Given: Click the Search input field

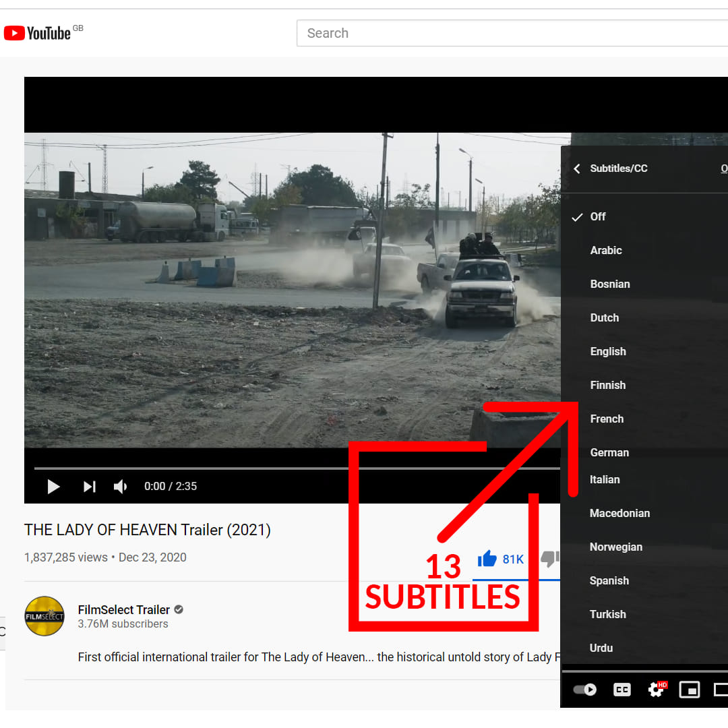Looking at the screenshot, I should pyautogui.click(x=512, y=33).
